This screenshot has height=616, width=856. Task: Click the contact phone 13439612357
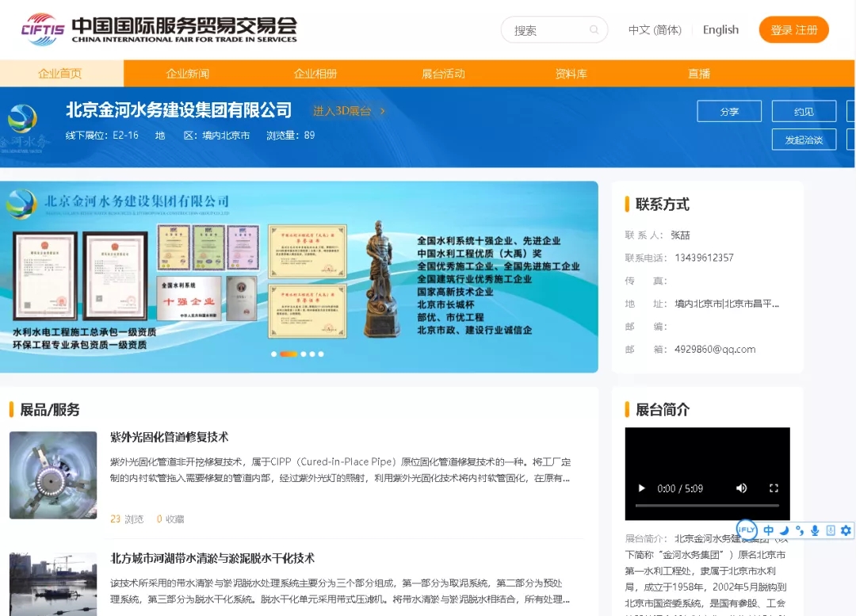click(x=705, y=258)
